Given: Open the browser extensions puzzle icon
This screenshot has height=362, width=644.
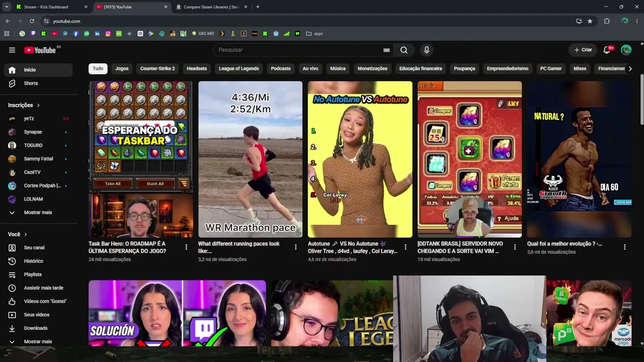Looking at the screenshot, I should [607, 21].
